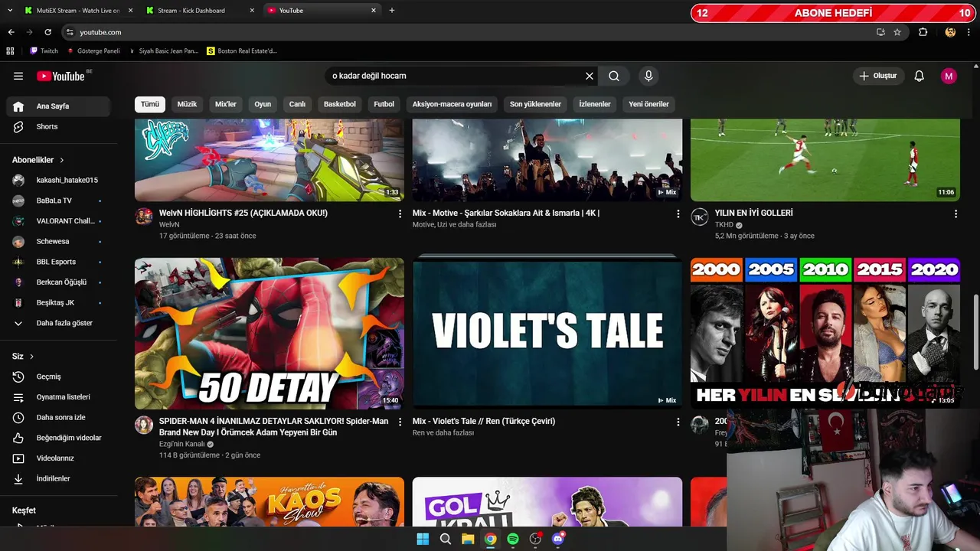Screen dimensions: 980x551
Task: Click the magnifier search button
Action: pyautogui.click(x=614, y=76)
